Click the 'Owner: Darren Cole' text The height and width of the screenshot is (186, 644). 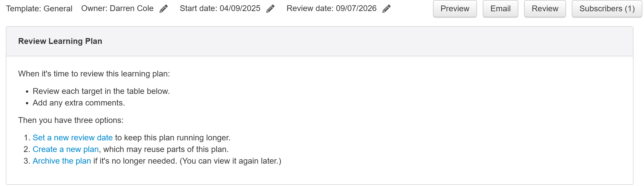(117, 8)
